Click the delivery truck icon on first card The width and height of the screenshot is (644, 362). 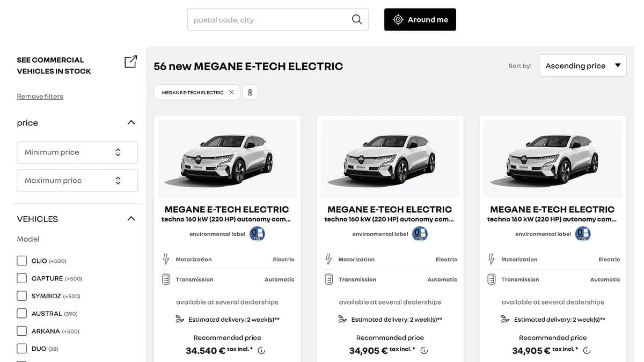tap(180, 319)
